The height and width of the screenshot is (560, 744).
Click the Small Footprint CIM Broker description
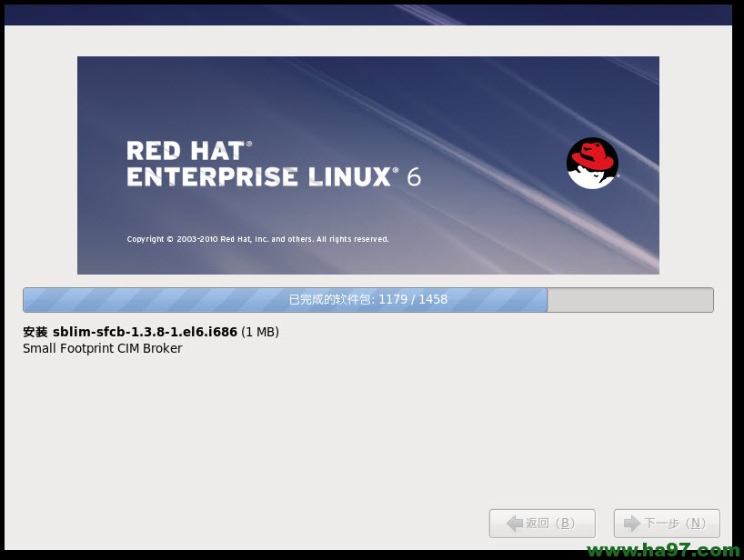103,348
